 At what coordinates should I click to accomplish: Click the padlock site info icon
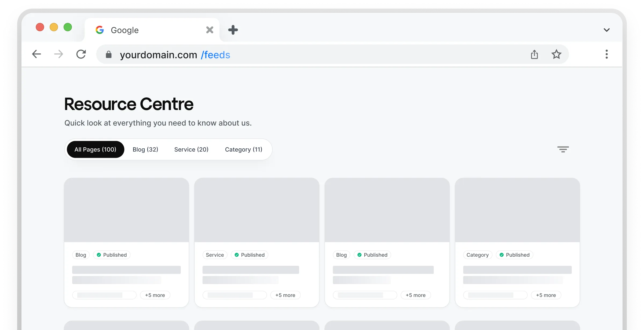point(109,55)
